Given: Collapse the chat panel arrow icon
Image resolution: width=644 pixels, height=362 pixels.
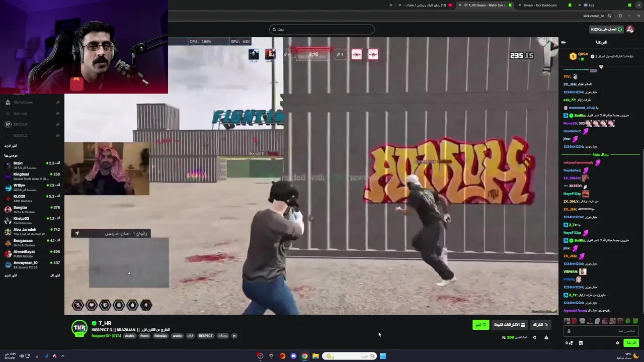Looking at the screenshot, I should (563, 42).
